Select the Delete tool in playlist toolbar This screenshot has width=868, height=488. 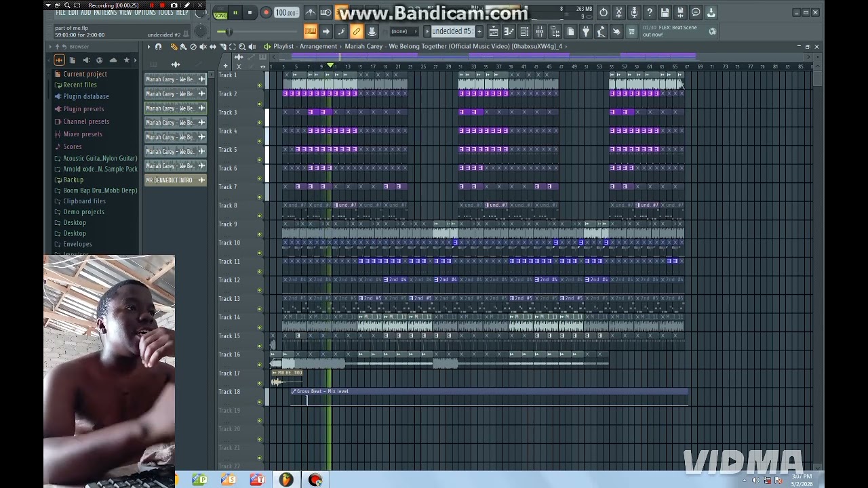193,46
